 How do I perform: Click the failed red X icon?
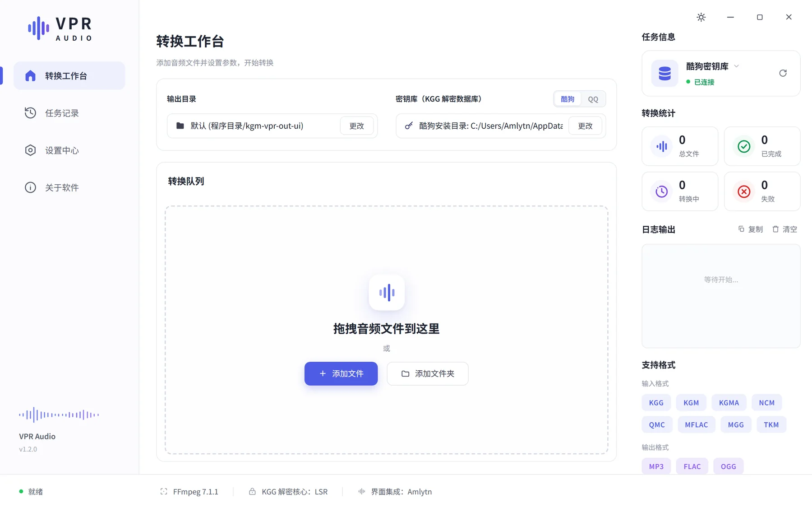pyautogui.click(x=744, y=191)
